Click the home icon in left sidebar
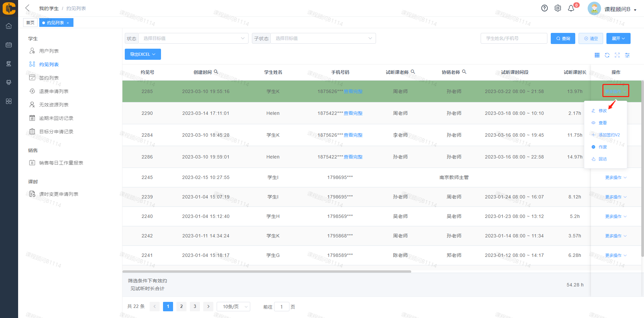 pos(9,26)
